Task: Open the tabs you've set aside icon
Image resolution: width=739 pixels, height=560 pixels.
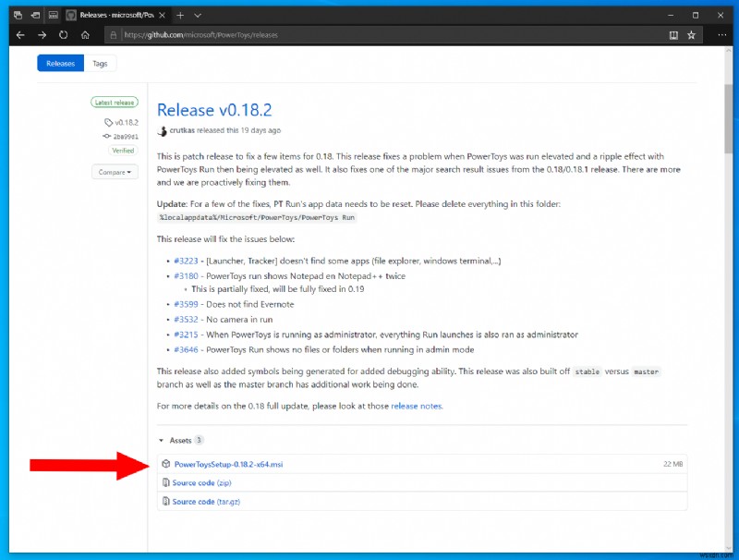Action: click(18, 15)
